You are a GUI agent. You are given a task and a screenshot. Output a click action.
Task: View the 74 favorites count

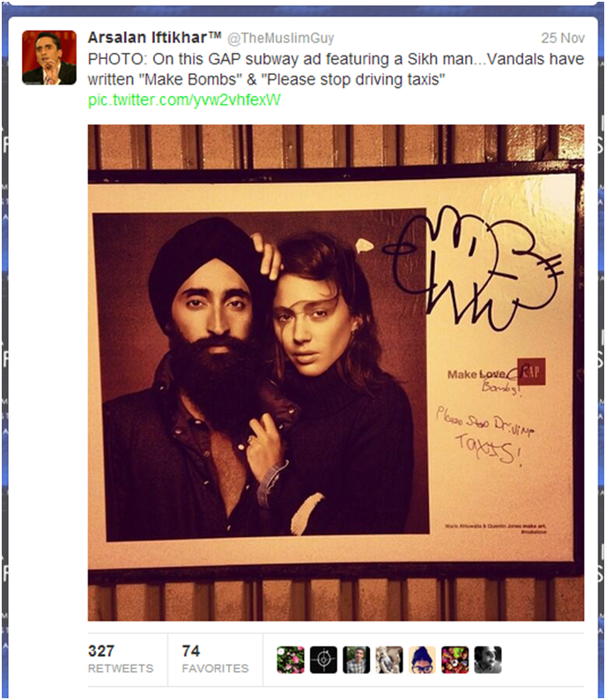click(x=191, y=651)
